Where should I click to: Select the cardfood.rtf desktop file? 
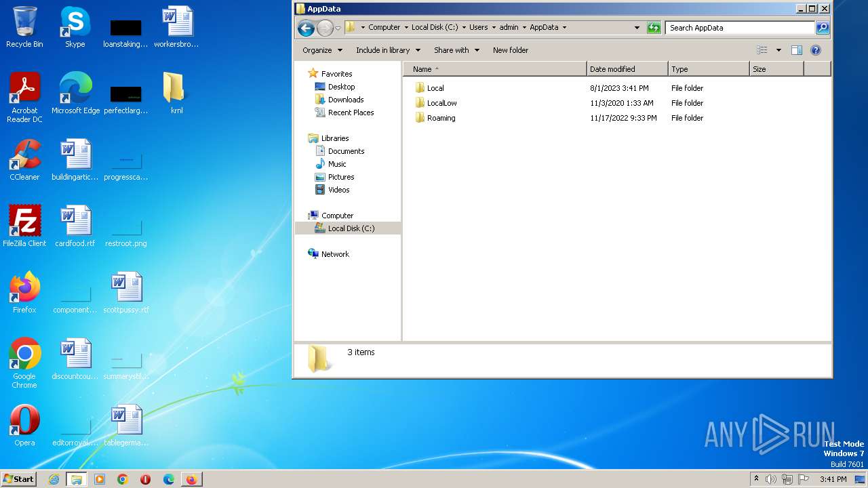pyautogui.click(x=75, y=226)
